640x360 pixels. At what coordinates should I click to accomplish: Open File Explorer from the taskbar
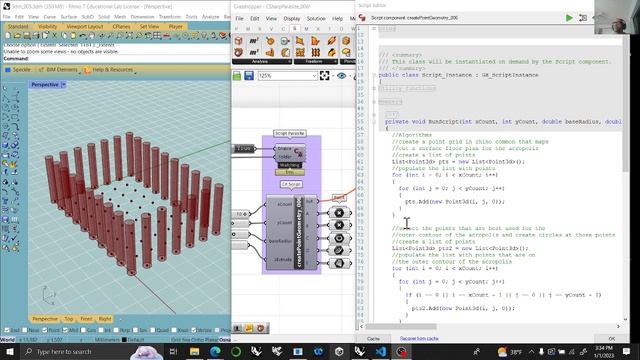pos(194,351)
